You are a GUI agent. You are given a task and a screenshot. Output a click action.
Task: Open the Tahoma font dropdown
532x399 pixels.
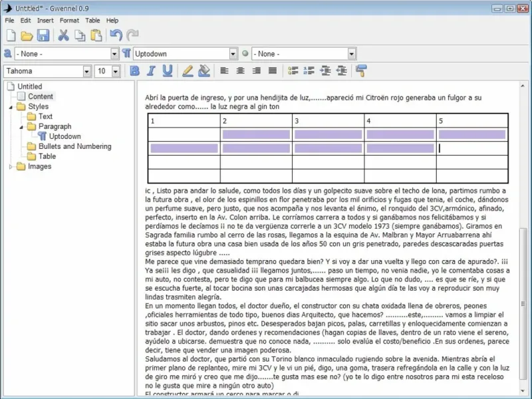(87, 71)
